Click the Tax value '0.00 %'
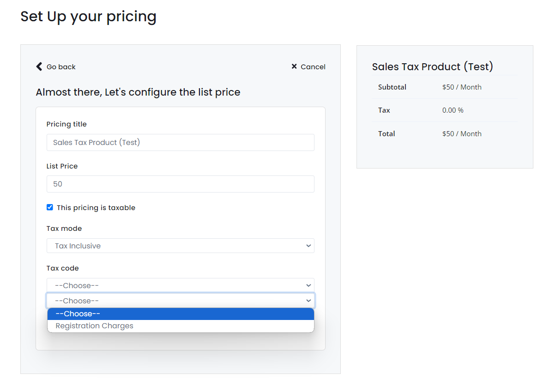This screenshot has width=550, height=392. coord(453,110)
